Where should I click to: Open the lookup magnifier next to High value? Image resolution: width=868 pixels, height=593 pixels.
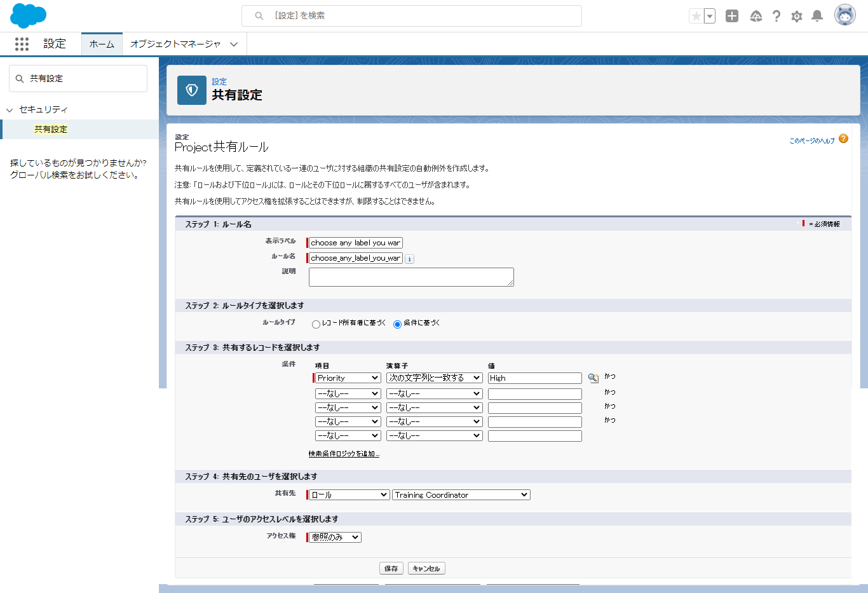593,378
